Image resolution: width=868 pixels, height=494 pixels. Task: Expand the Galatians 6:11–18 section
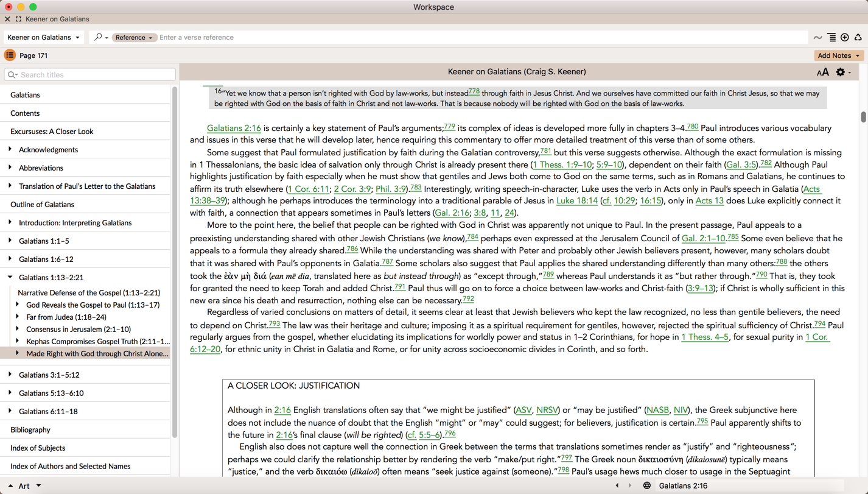[x=10, y=411]
